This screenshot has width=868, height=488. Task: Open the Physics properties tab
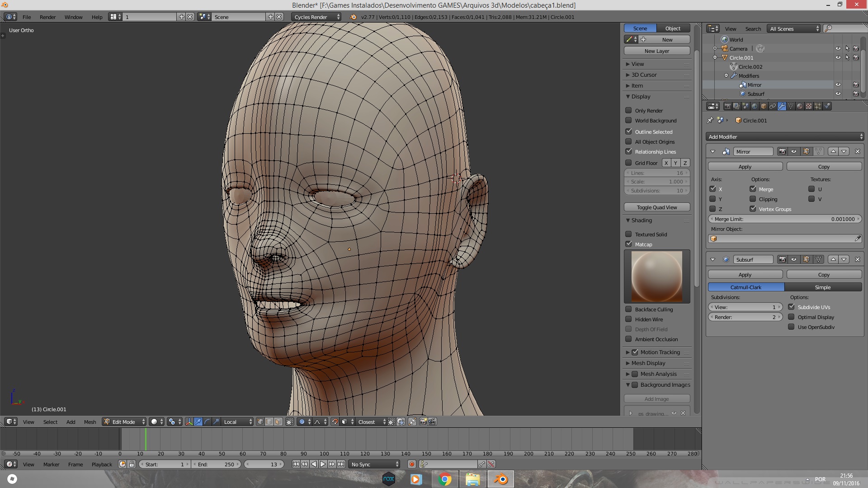click(827, 106)
